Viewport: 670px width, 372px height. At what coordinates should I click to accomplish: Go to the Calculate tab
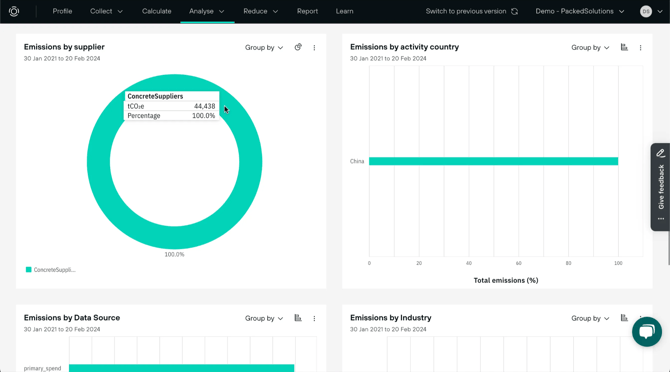click(156, 12)
